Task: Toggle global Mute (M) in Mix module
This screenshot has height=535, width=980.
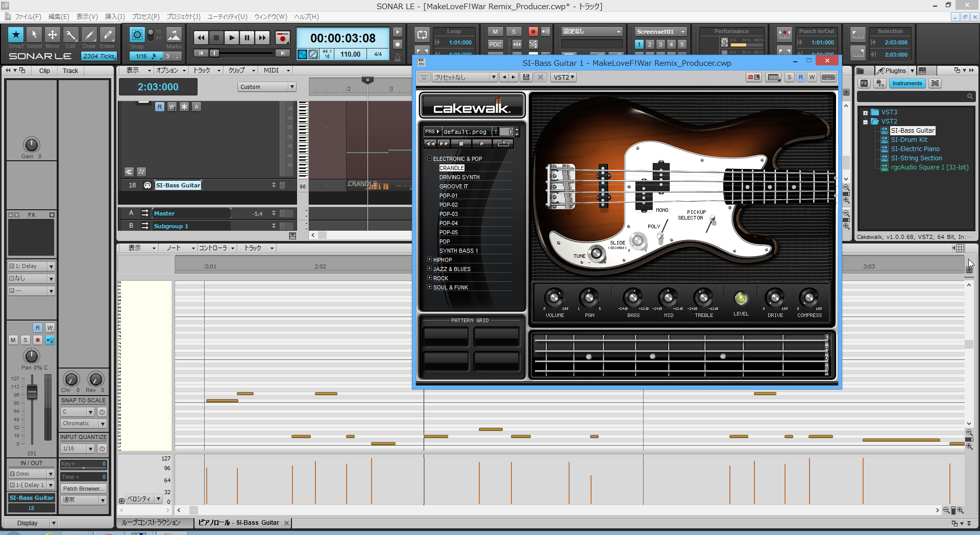Action: (x=495, y=32)
